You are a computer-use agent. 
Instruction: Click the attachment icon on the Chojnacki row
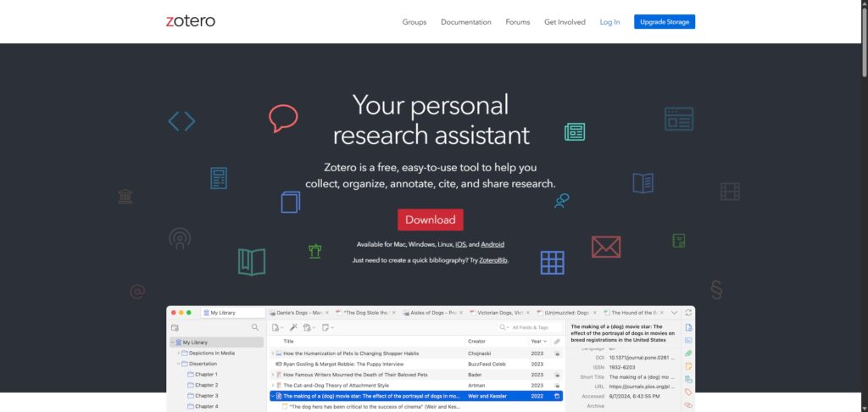click(x=557, y=354)
